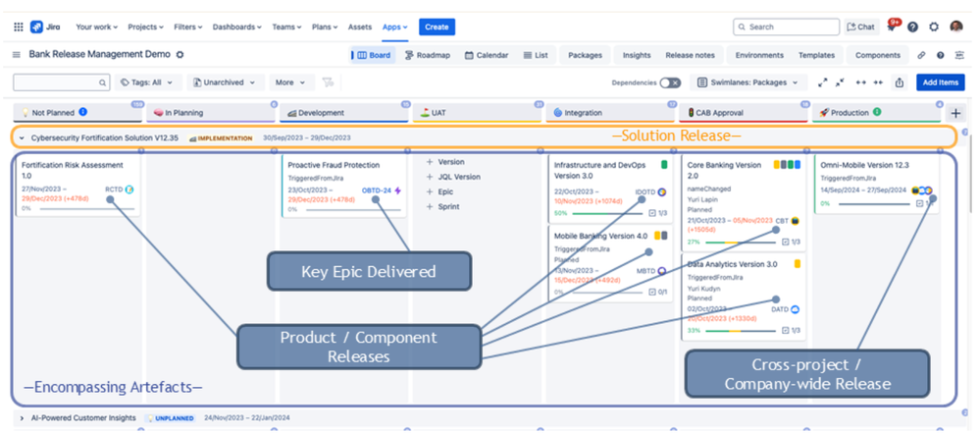Open the Templates tab
Image resolution: width=980 pixels, height=433 pixels.
coord(816,55)
